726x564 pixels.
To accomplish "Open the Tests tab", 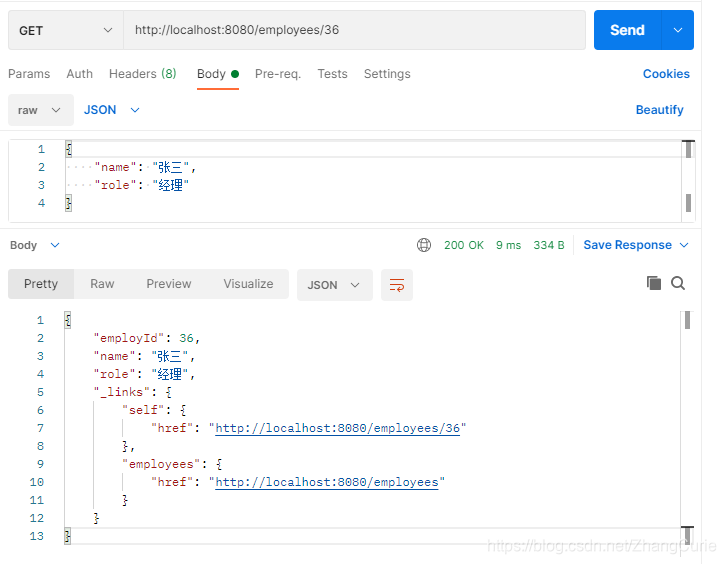I will [x=332, y=74].
